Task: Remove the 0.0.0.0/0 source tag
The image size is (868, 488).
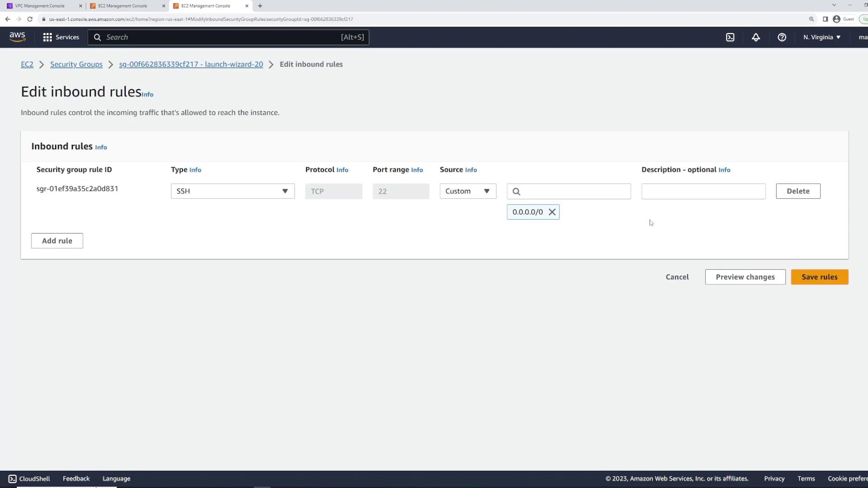Action: coord(552,212)
